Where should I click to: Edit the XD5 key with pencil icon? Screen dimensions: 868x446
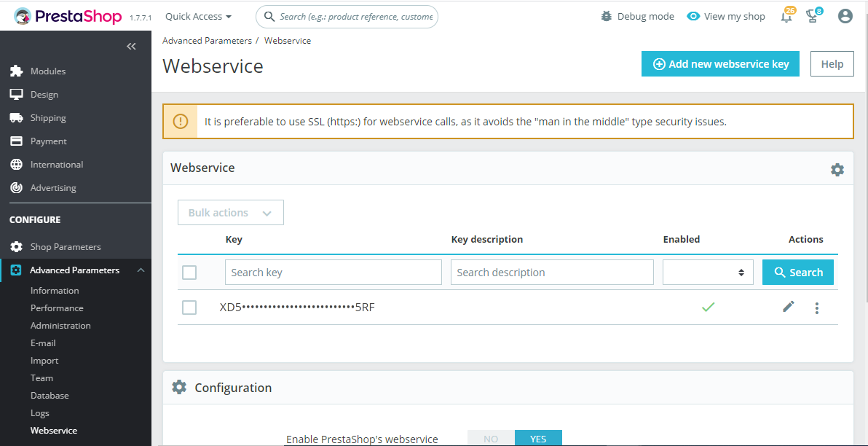click(789, 306)
